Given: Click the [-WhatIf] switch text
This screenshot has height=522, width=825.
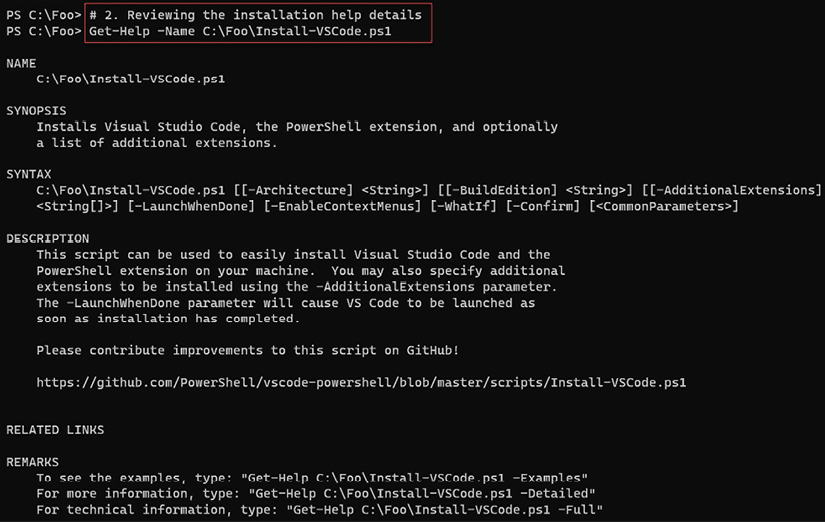Looking at the screenshot, I should coord(464,206).
